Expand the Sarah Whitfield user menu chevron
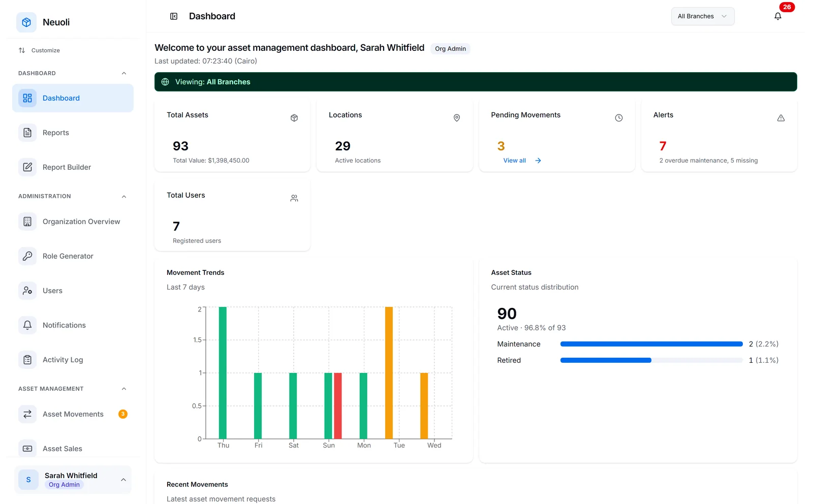The image size is (813, 504). (x=123, y=480)
